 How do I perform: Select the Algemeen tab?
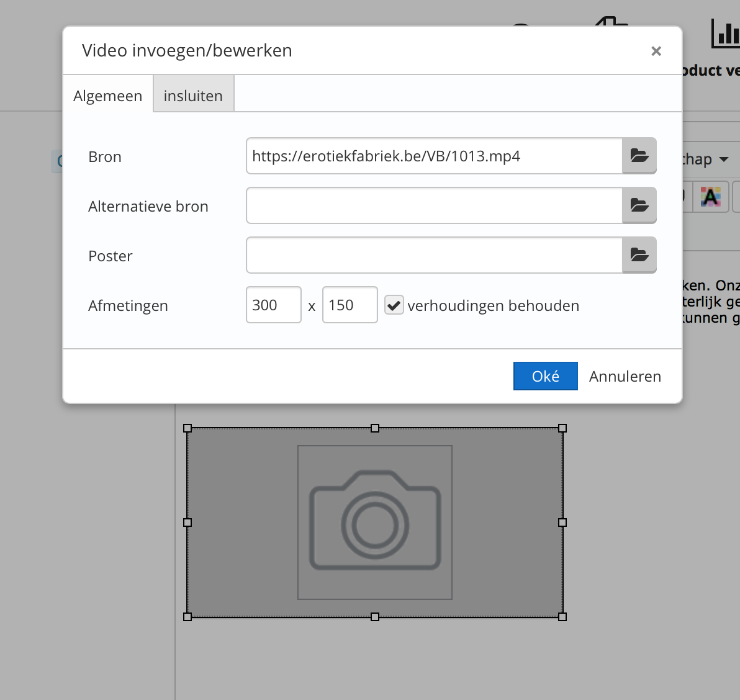108,96
